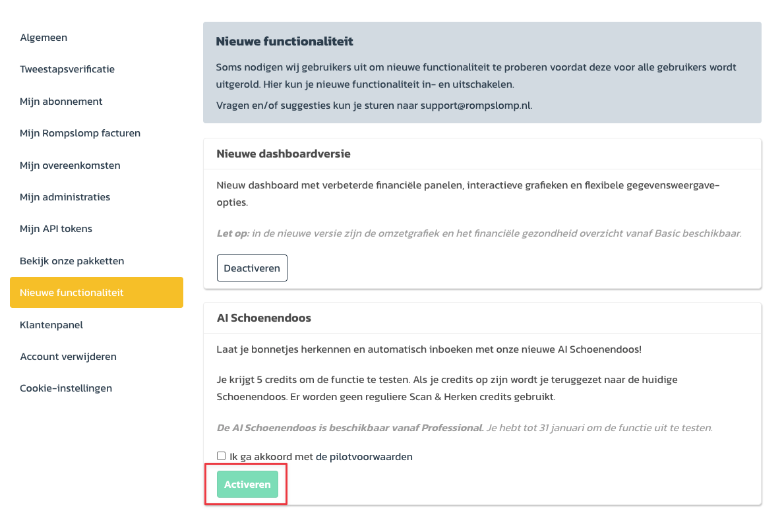Click the green Activeren button
Screen dimensions: 784x532
[x=247, y=485]
